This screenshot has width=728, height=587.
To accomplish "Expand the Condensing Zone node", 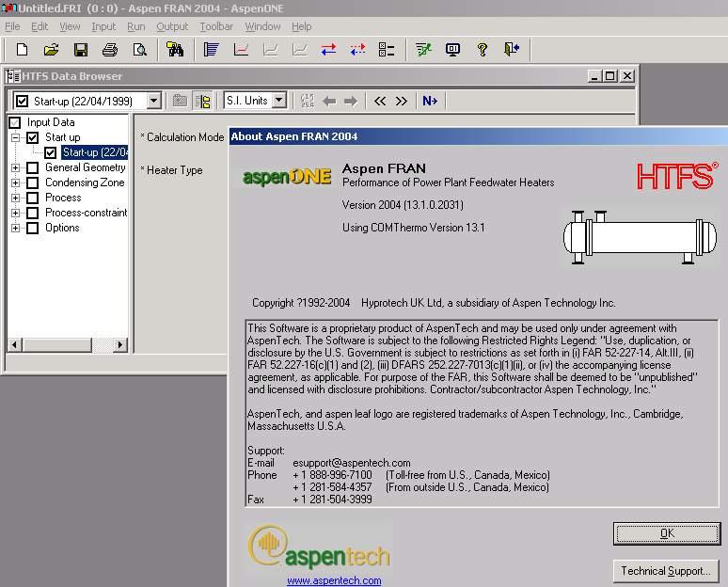I will pyautogui.click(x=15, y=182).
